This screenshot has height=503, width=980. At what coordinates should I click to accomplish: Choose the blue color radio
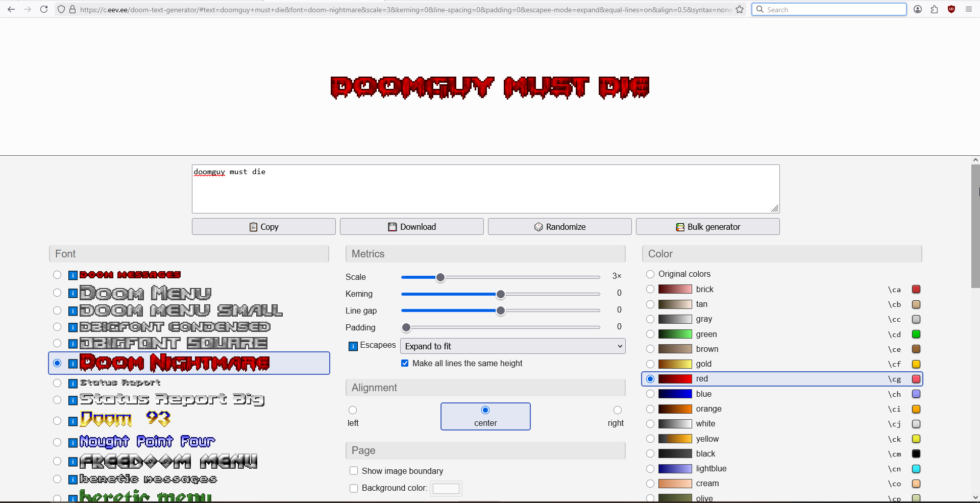(650, 394)
